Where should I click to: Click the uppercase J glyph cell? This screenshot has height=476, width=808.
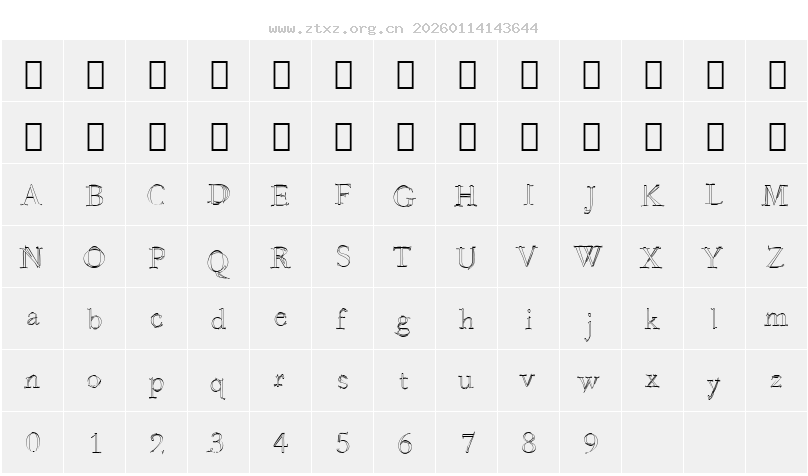[591, 197]
